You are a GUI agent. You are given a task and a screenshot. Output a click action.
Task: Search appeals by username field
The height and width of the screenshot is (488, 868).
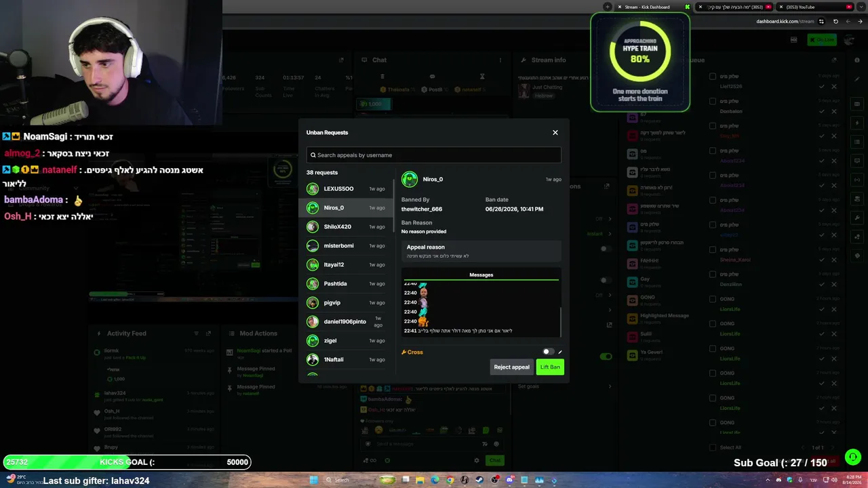coord(434,155)
